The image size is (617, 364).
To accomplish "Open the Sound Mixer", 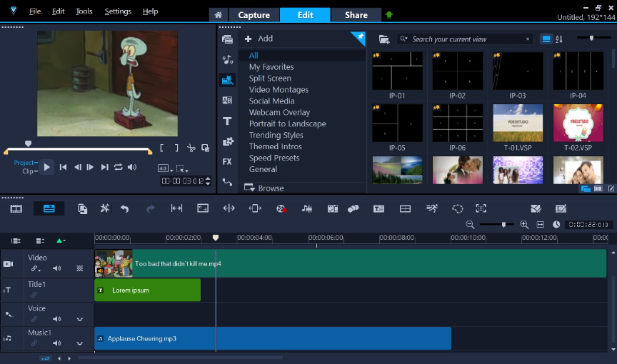I will coord(307,208).
